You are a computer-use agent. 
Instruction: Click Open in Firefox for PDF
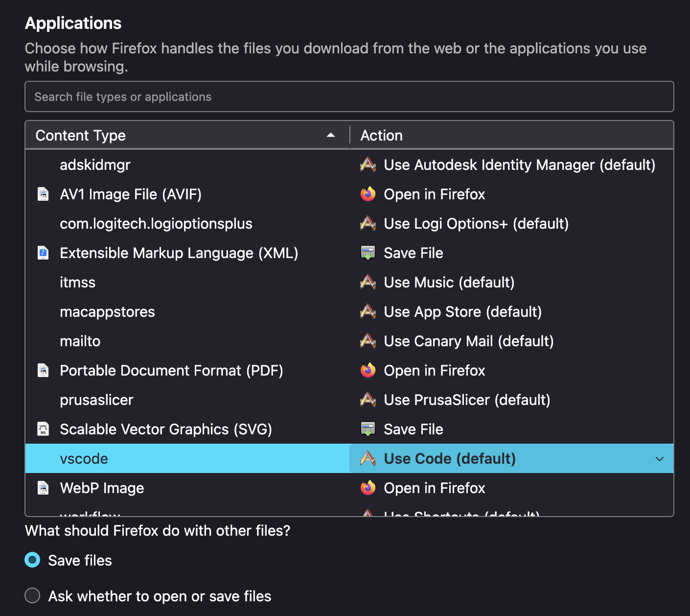[435, 371]
